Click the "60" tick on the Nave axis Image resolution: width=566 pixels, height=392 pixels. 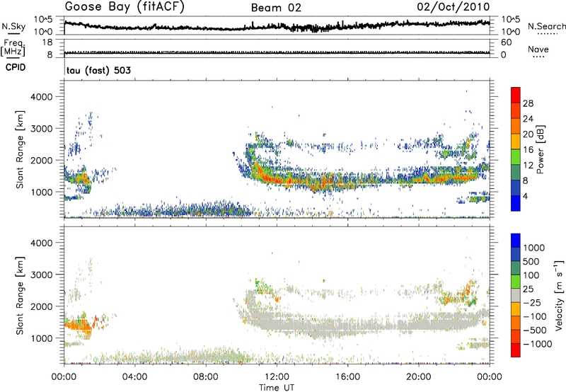pos(506,42)
